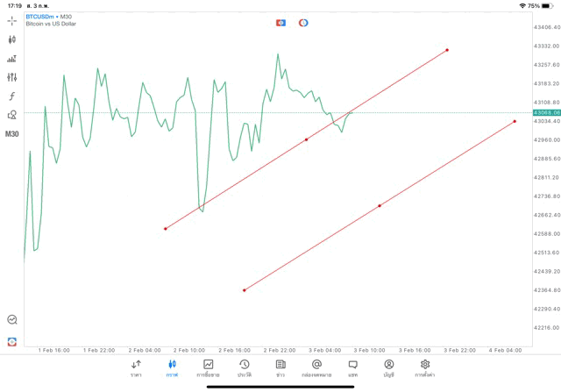Tap the current price label 43069.06
The height and width of the screenshot is (392, 561).
click(546, 112)
